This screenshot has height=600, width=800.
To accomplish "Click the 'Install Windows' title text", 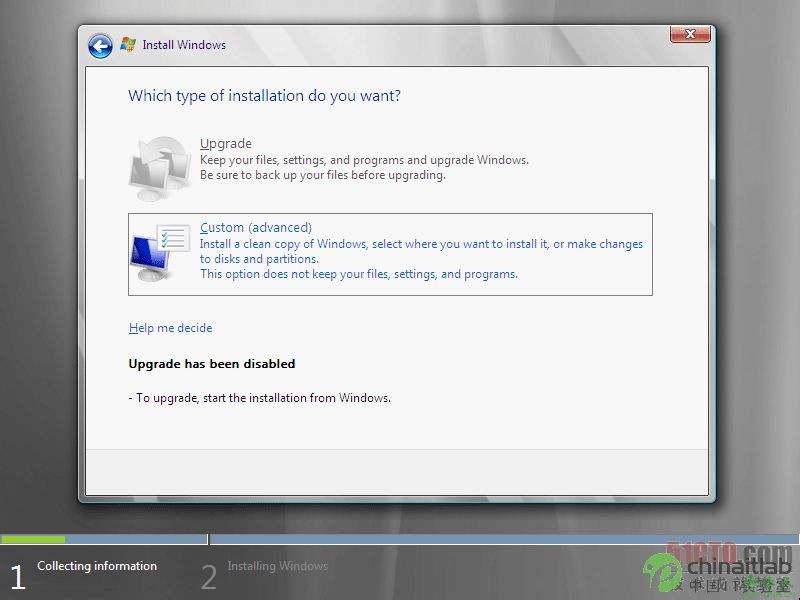I will [x=184, y=45].
